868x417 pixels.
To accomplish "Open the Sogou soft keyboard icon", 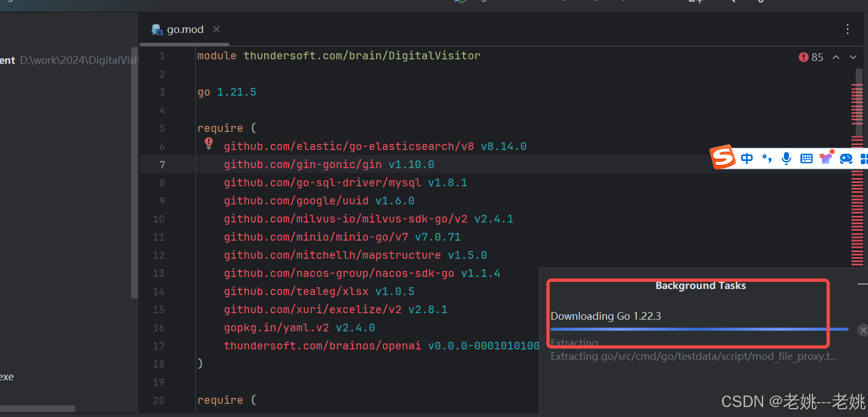I will pyautogui.click(x=806, y=159).
